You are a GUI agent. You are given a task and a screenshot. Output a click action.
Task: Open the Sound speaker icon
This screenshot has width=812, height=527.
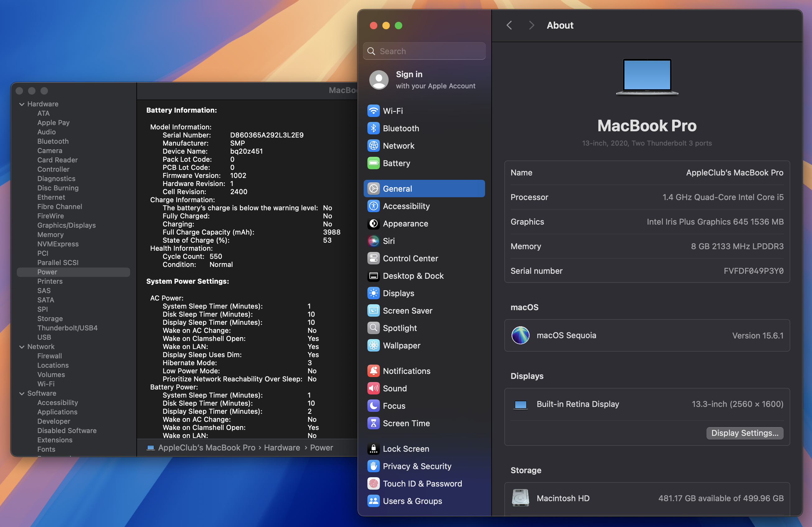(373, 388)
